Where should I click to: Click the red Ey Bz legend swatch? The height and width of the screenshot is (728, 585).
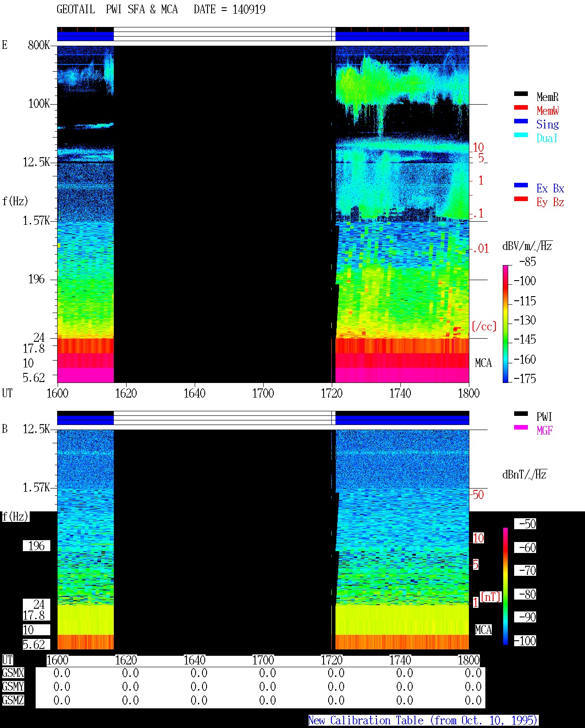(x=521, y=199)
